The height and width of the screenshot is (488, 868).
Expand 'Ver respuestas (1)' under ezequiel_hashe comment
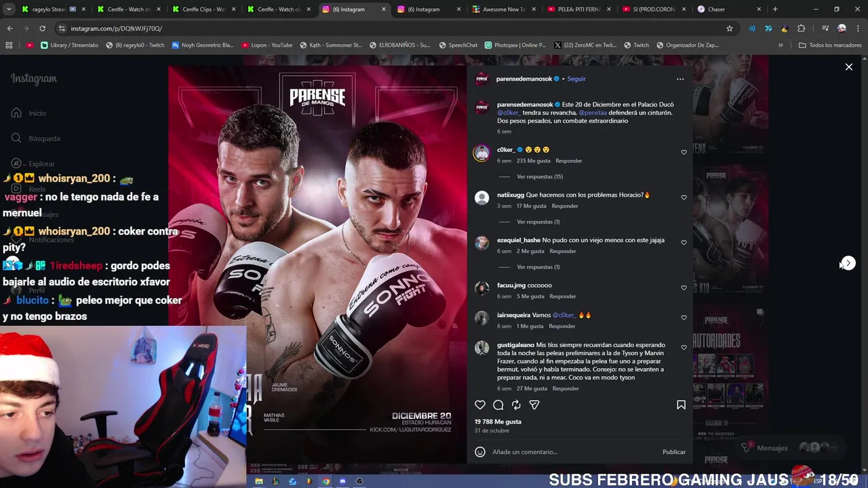coord(538,266)
